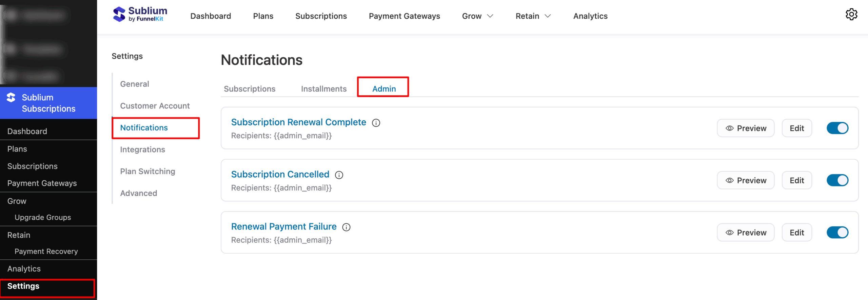Disable the Subscription Renewal Complete notification toggle

click(837, 128)
